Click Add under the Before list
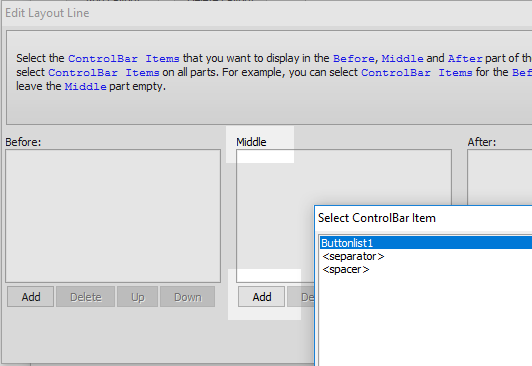 click(31, 297)
